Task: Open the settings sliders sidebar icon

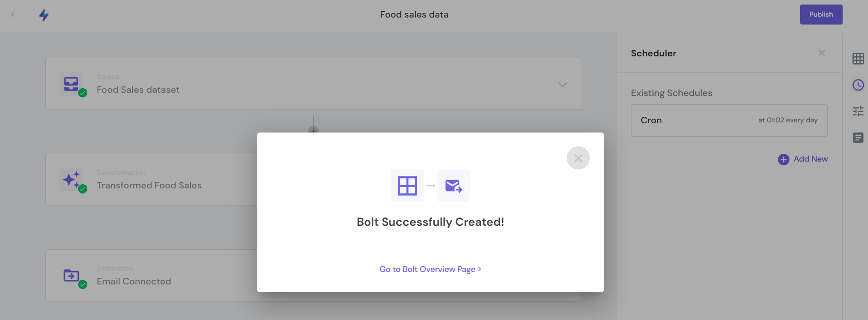Action: click(x=858, y=111)
